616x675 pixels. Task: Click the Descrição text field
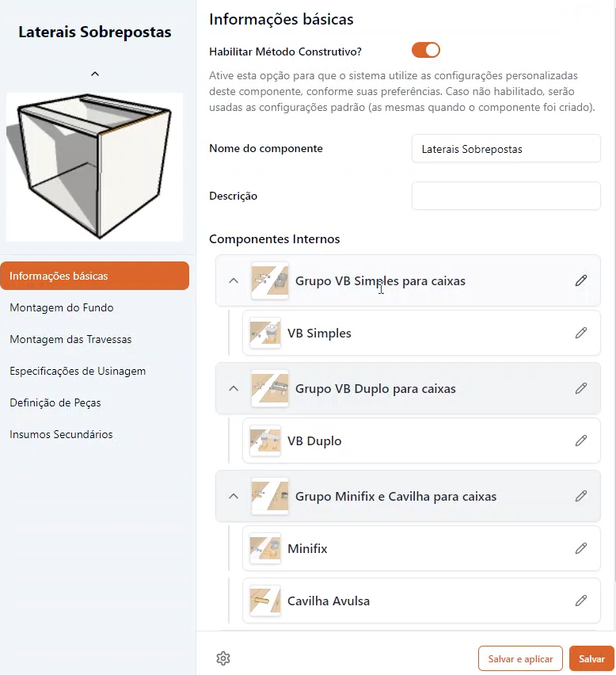pyautogui.click(x=506, y=196)
